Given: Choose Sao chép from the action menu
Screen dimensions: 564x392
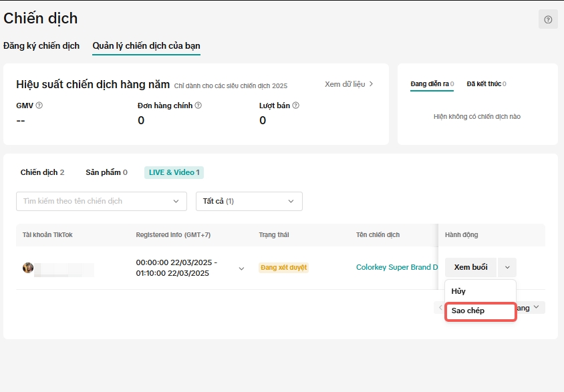Looking at the screenshot, I should [480, 311].
